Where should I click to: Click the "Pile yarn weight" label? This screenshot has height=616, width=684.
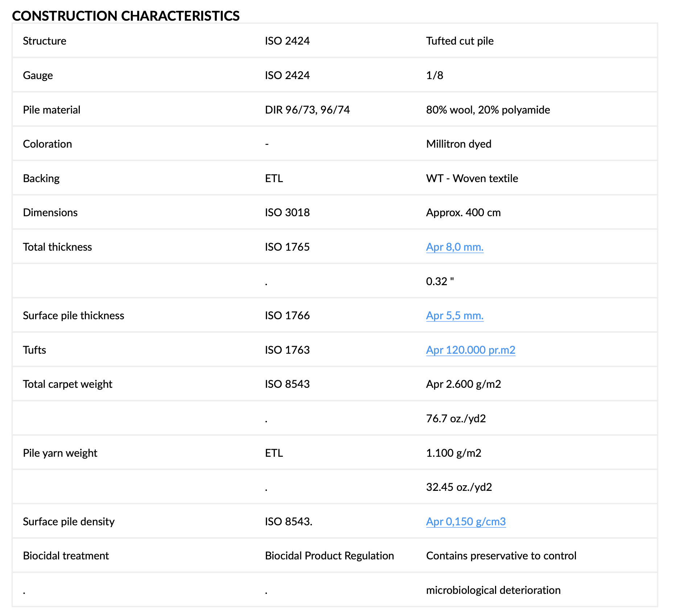click(60, 453)
